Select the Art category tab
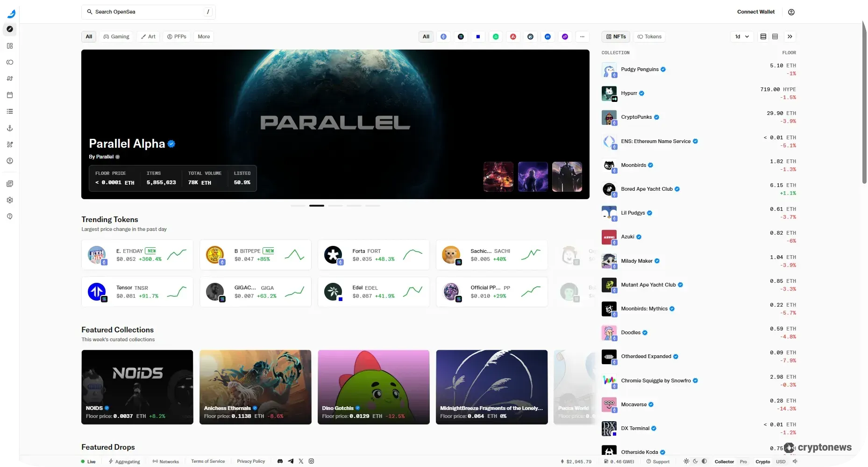The width and height of the screenshot is (868, 467). pos(148,36)
